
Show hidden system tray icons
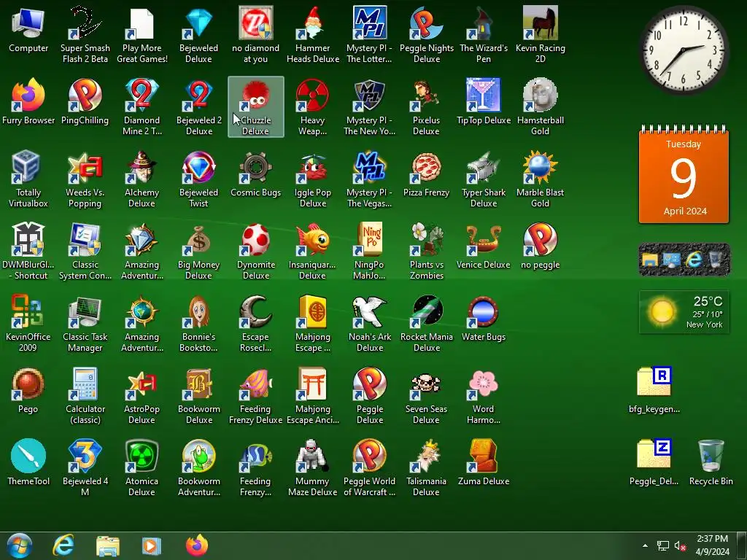[x=645, y=545]
